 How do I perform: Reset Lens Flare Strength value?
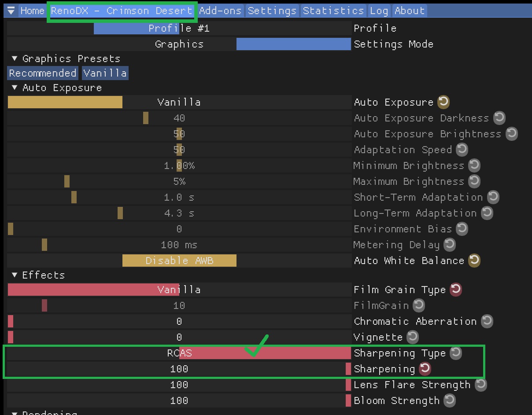coord(480,385)
